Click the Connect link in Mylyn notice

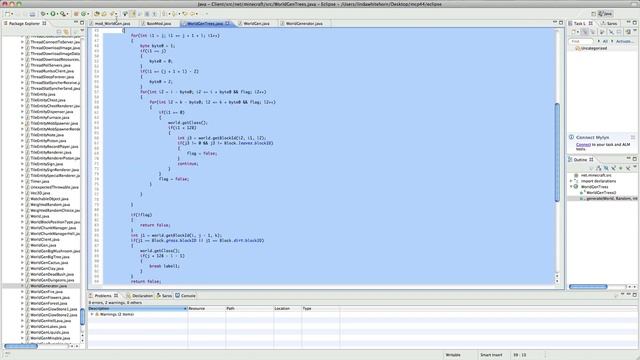583,144
